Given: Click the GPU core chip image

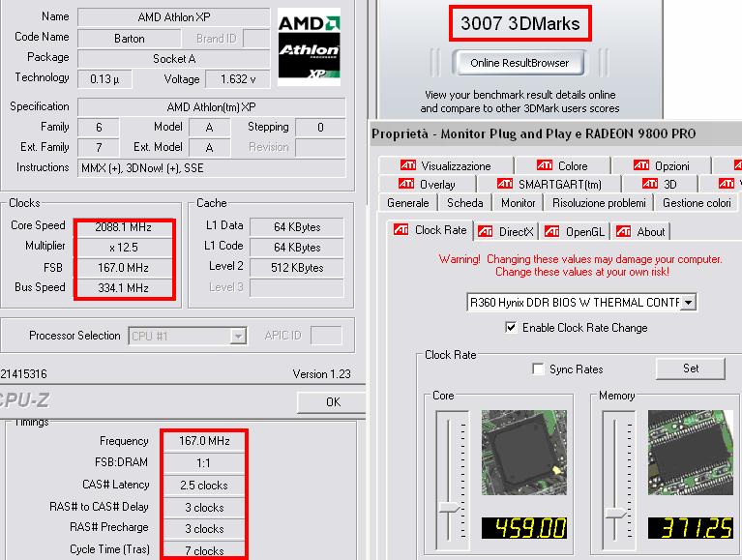Looking at the screenshot, I should (523, 453).
